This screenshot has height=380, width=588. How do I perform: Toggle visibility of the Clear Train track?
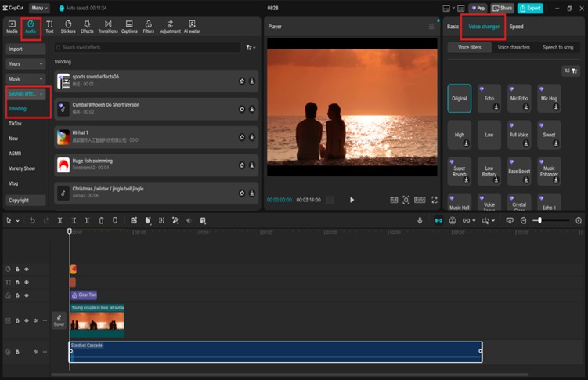point(26,295)
